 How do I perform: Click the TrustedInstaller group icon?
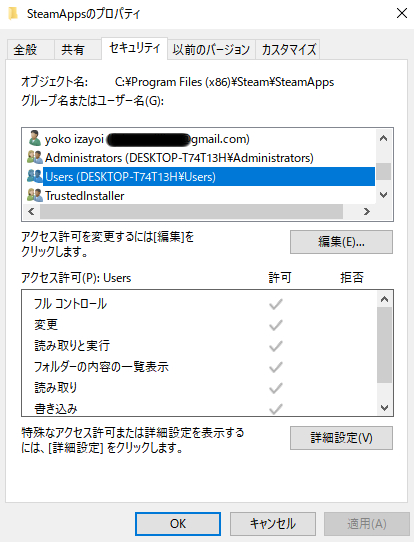(x=35, y=195)
